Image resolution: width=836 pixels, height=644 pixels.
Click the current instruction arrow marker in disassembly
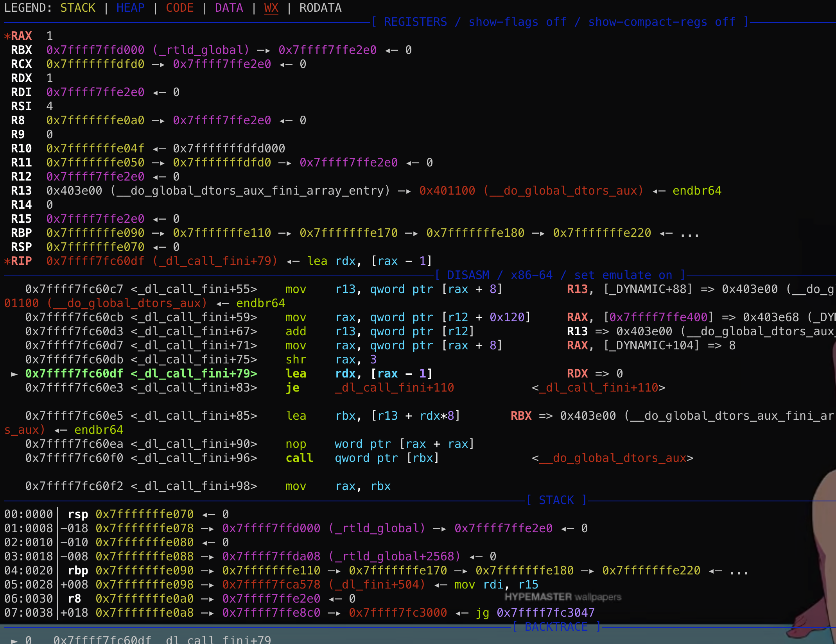tap(14, 374)
